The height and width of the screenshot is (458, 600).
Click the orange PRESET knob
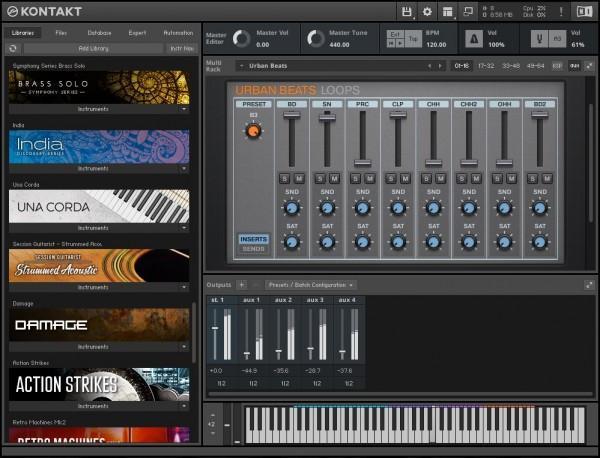[253, 131]
